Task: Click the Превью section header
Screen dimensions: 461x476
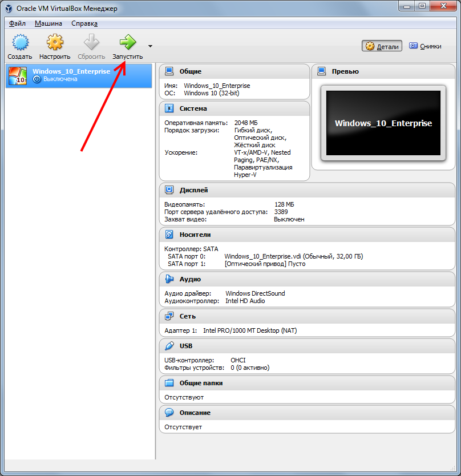Action: (345, 71)
